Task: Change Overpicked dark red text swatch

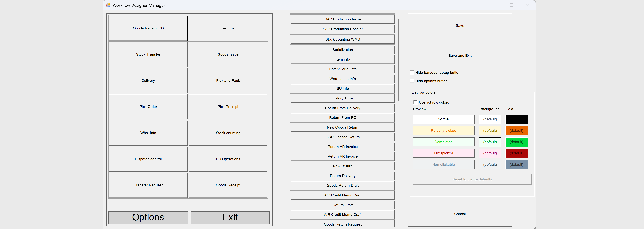Action: (x=516, y=153)
